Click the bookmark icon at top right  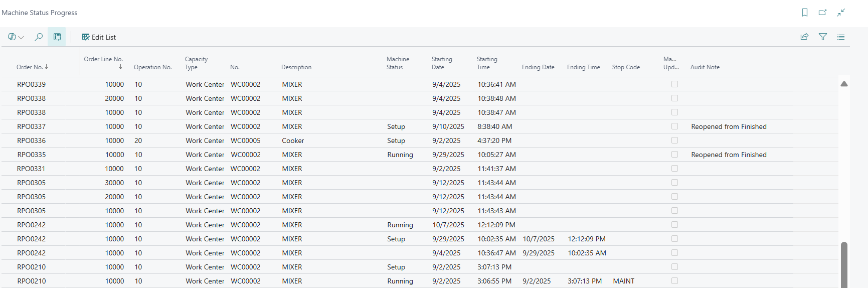pyautogui.click(x=805, y=13)
